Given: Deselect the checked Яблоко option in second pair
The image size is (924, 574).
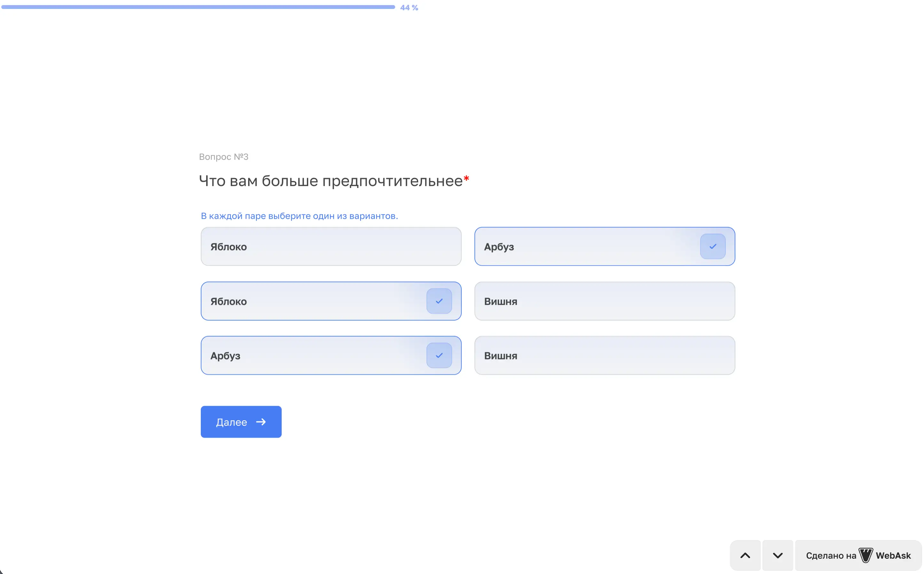Looking at the screenshot, I should (x=330, y=301).
